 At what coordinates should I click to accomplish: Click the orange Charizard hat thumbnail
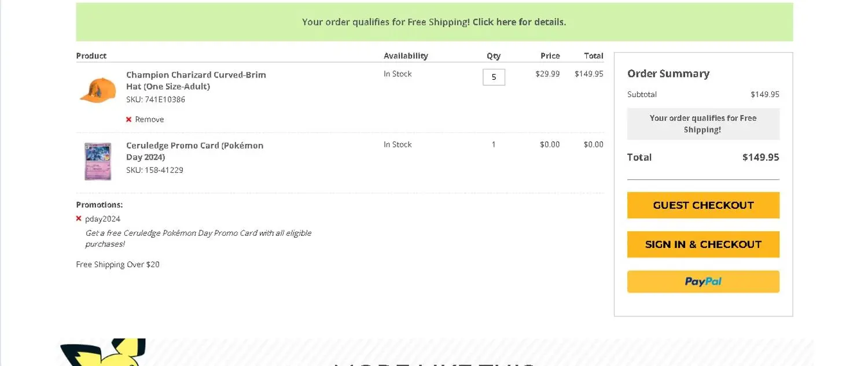point(98,90)
